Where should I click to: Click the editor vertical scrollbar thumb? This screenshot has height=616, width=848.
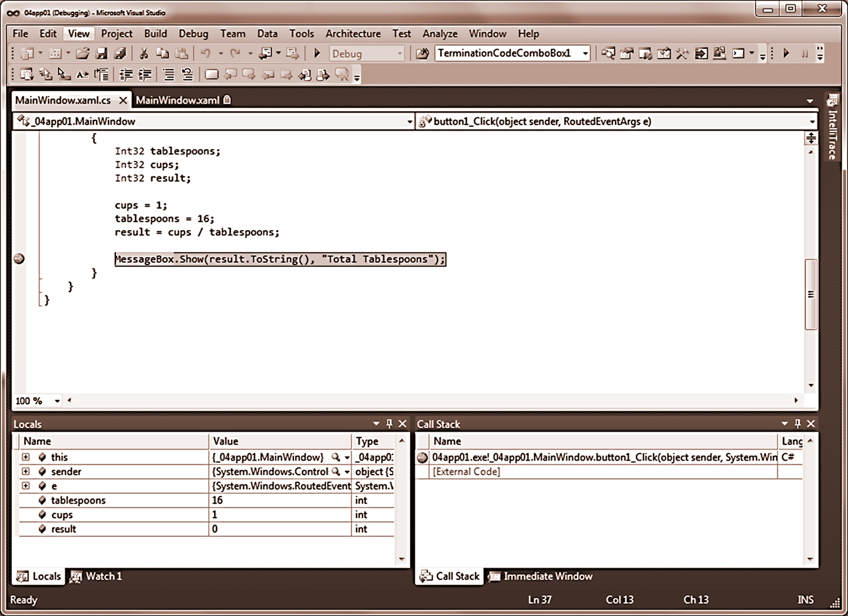(811, 294)
